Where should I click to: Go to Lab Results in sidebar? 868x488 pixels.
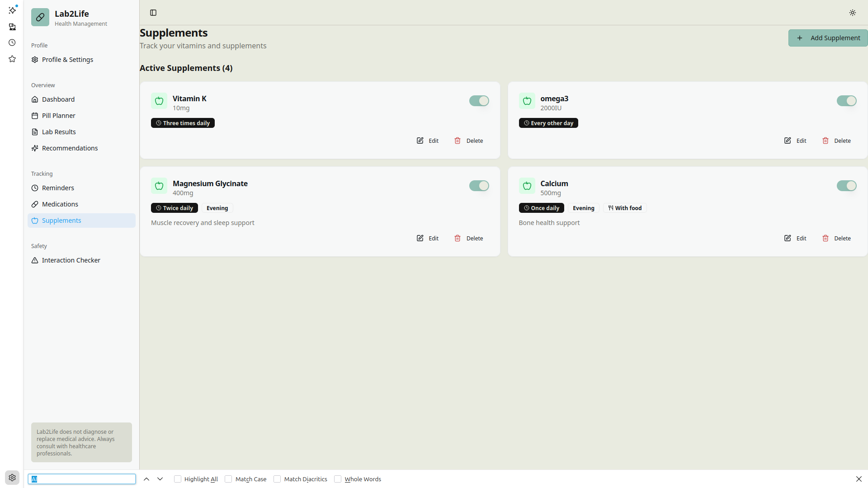pos(59,132)
